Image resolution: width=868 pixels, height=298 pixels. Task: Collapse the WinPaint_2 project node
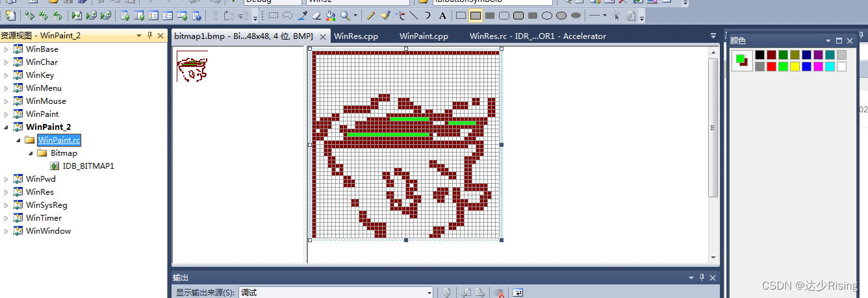6,127
